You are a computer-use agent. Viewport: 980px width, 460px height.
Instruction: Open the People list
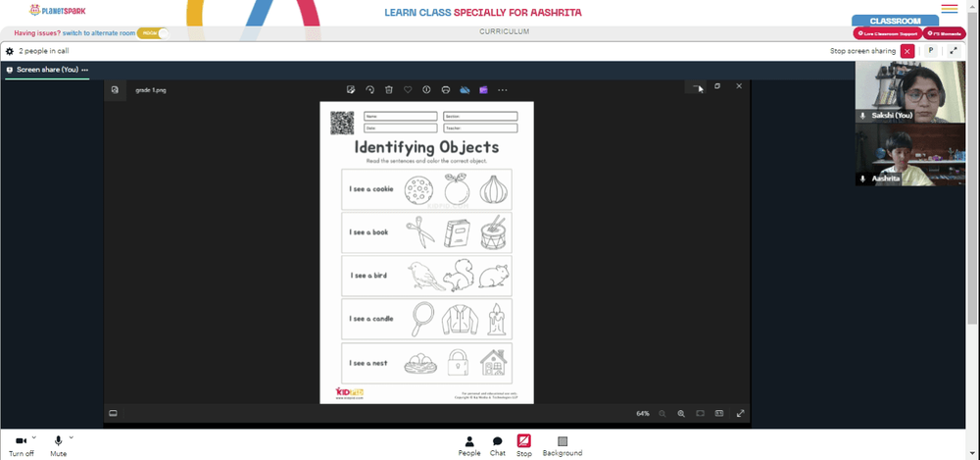pyautogui.click(x=469, y=445)
